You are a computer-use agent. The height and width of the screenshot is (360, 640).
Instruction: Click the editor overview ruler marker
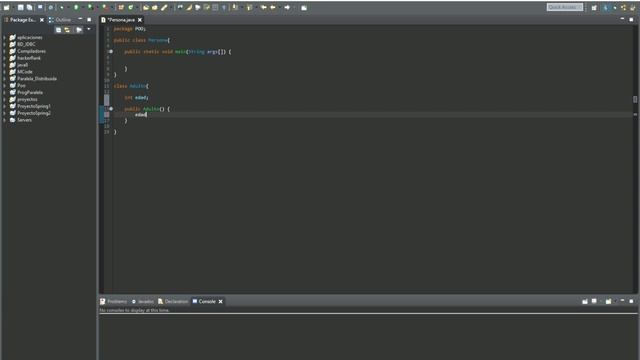635,100
